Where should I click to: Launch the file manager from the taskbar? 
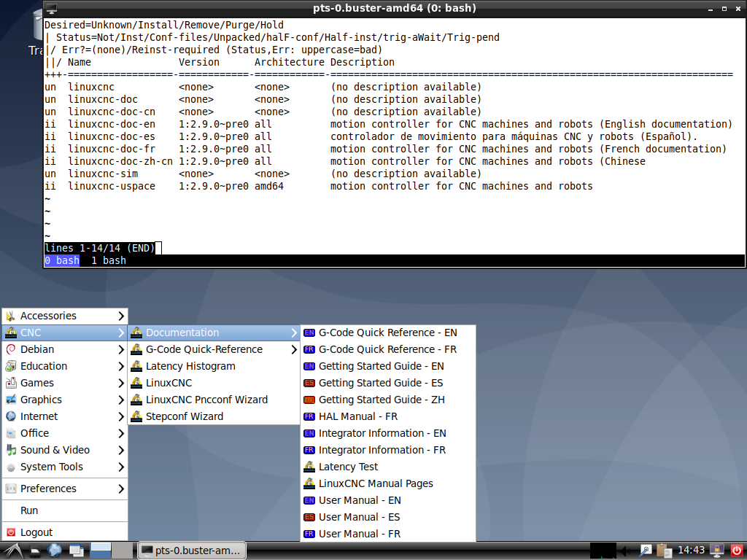point(35,551)
